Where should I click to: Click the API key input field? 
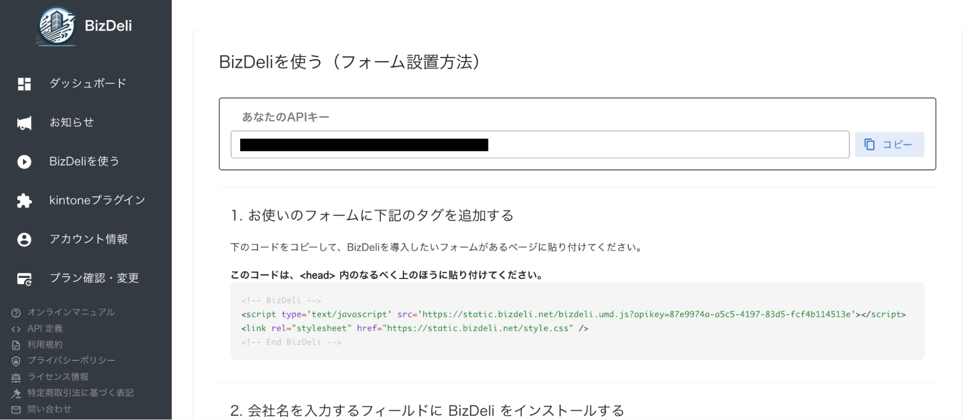(539, 145)
